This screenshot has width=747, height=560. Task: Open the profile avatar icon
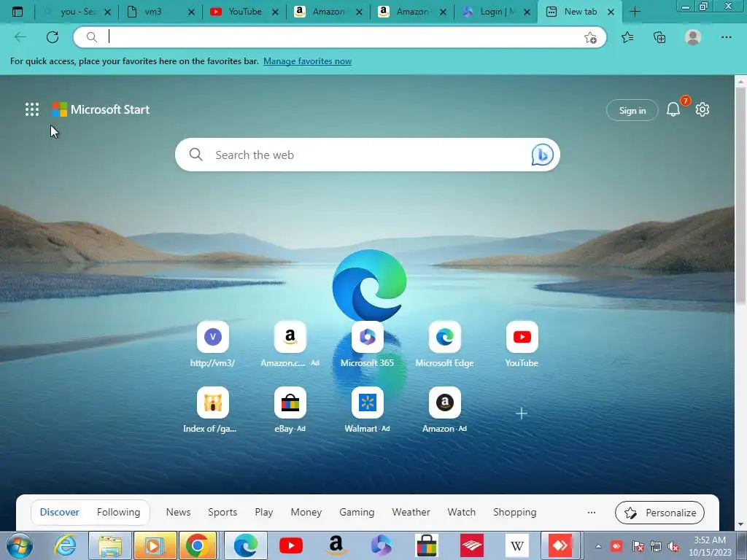(x=693, y=37)
